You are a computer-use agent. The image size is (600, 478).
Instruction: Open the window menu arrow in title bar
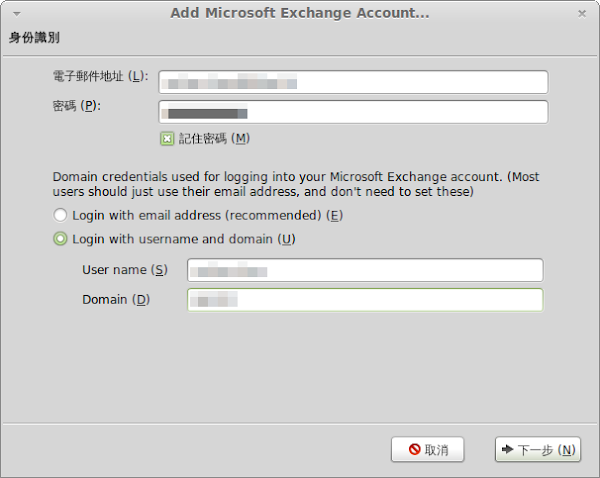(17, 14)
